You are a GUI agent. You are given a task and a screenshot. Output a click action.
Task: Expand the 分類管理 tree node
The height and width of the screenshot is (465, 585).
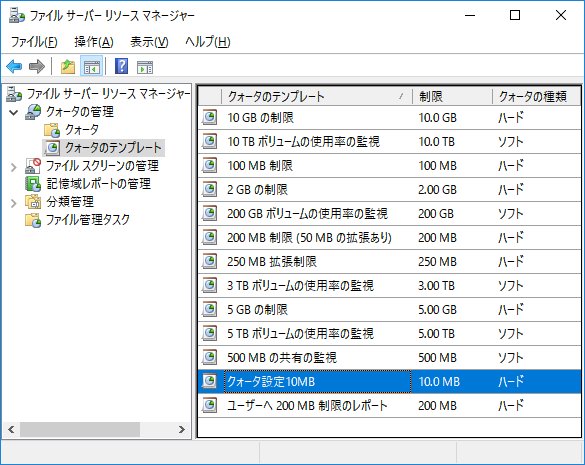14,203
